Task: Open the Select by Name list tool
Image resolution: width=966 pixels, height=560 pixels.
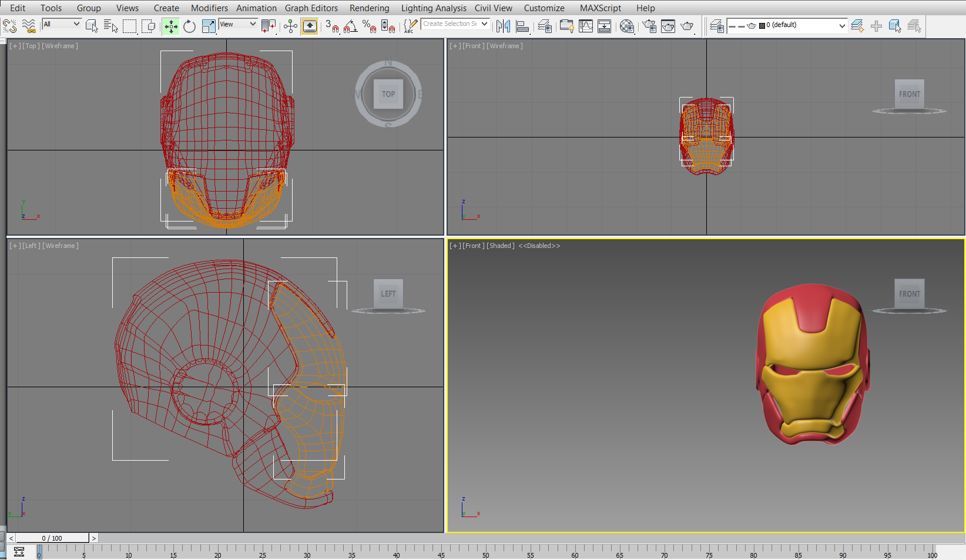Action: [110, 26]
